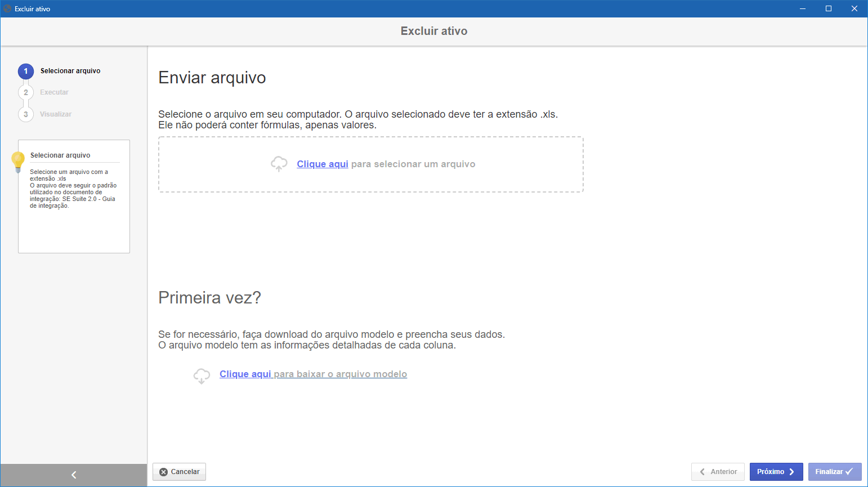Screen dimensions: 868x487
Task: Collapse the left sidebar with chevron arrow
Action: point(74,475)
